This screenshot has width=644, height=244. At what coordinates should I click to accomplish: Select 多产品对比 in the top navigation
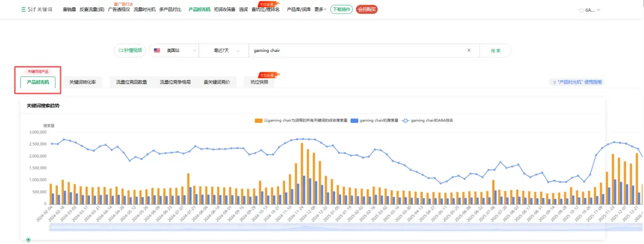tap(170, 10)
